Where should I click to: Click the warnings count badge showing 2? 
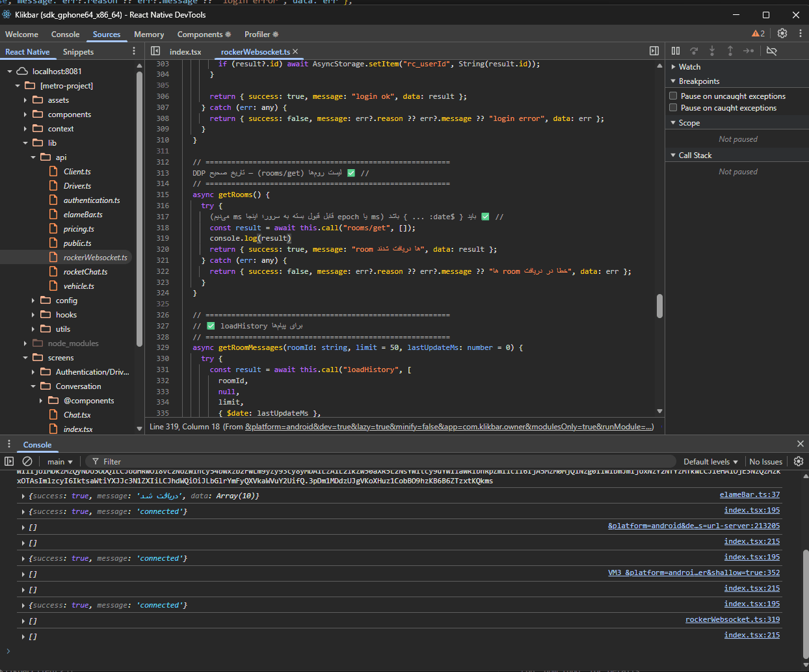(758, 33)
